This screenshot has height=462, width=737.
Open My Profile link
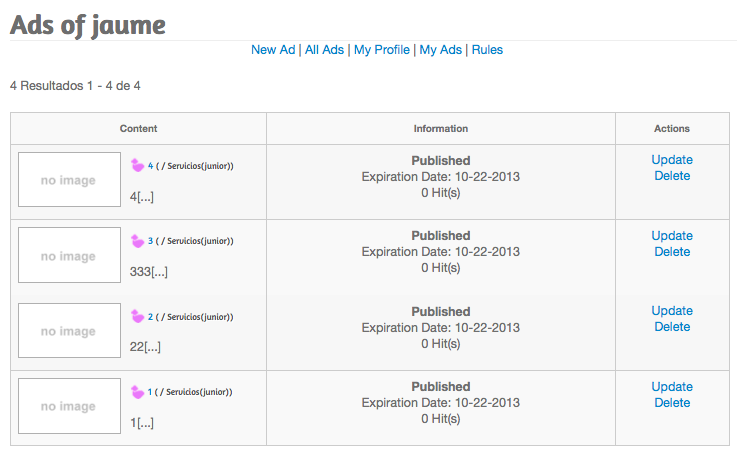[x=382, y=50]
